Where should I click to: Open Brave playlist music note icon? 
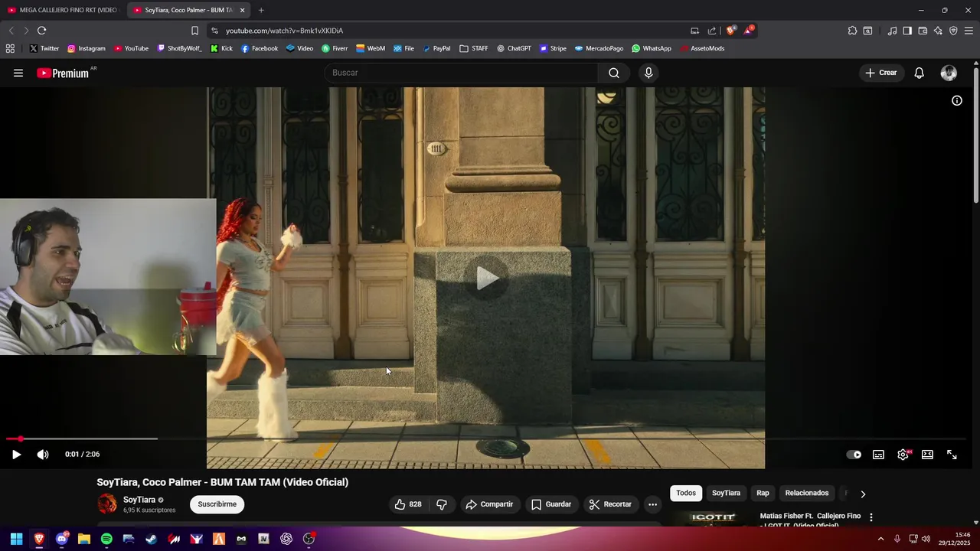point(892,31)
